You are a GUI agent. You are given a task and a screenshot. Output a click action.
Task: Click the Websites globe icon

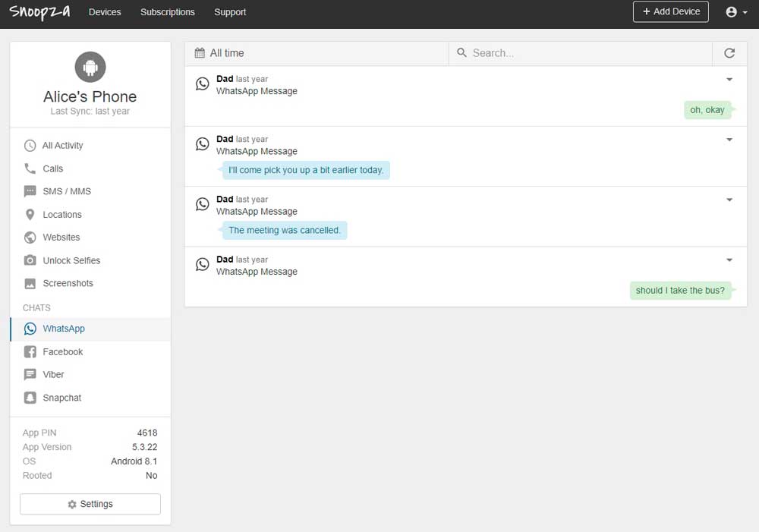[x=30, y=238]
